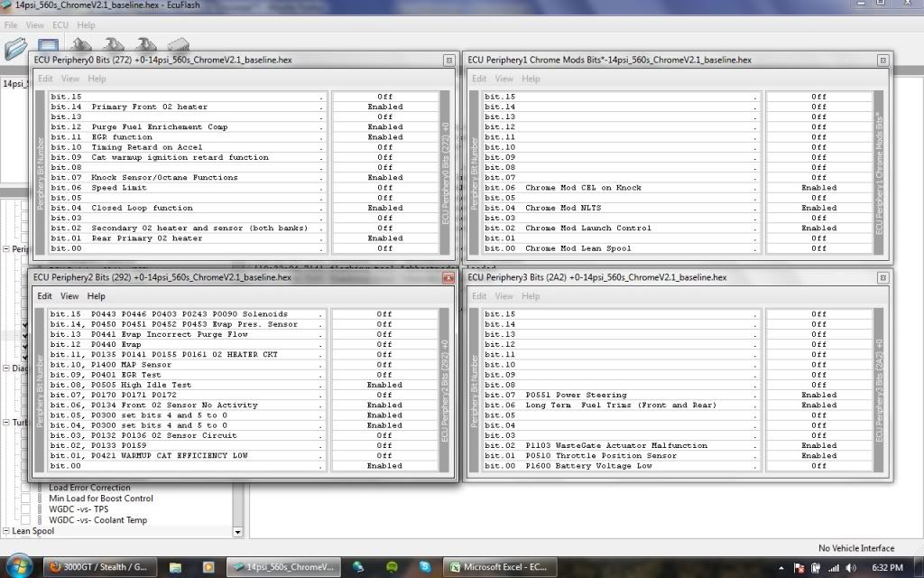This screenshot has height=578, width=924.
Task: Open View menu in ECU Periphery2 Bits window
Action: (x=69, y=296)
